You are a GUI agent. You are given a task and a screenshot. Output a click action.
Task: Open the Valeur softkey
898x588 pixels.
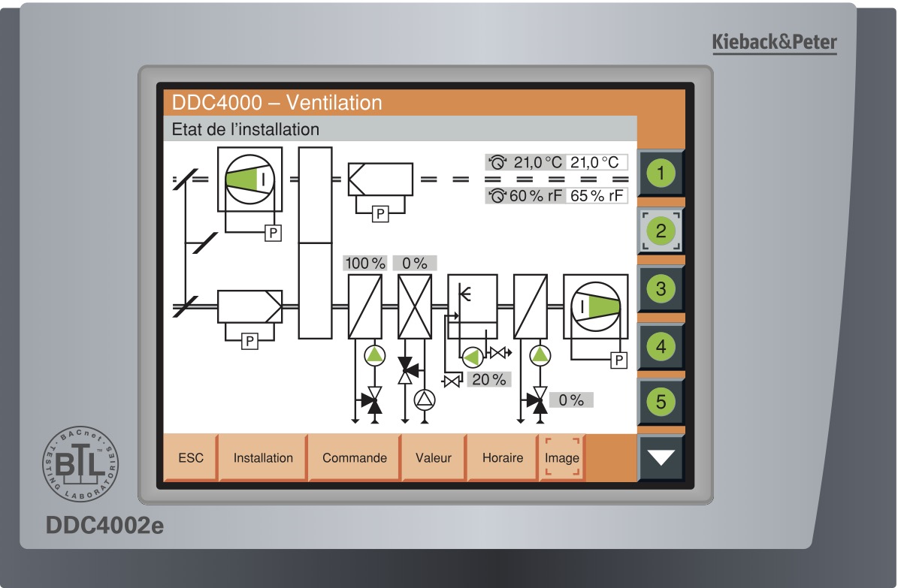click(434, 457)
